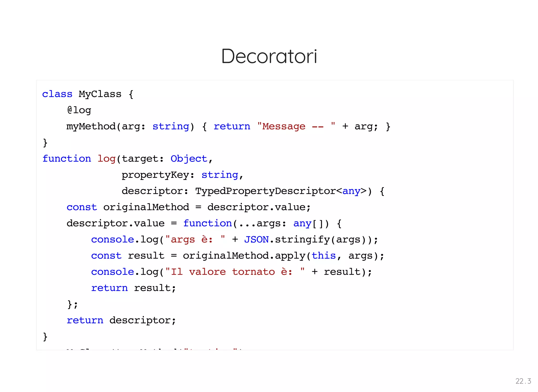This screenshot has height=392, width=538.
Task: Click the "descriptor: TypedPropertyDescriptor<any>) {" line
Action: tap(253, 191)
